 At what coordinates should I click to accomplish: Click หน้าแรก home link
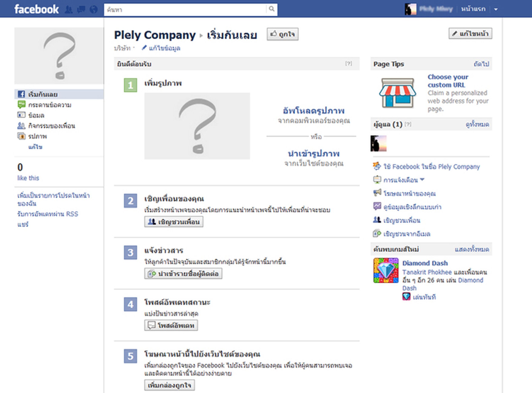click(x=473, y=9)
